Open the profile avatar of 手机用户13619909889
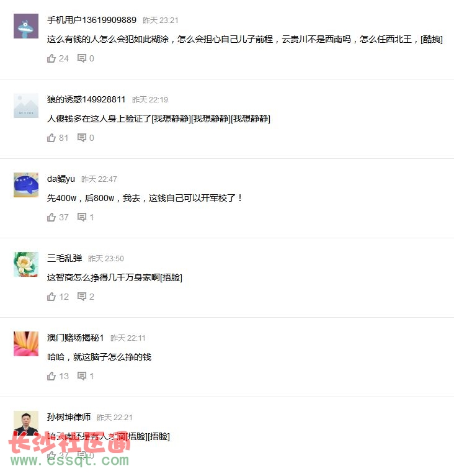This screenshot has height=476, width=454. pos(26,26)
